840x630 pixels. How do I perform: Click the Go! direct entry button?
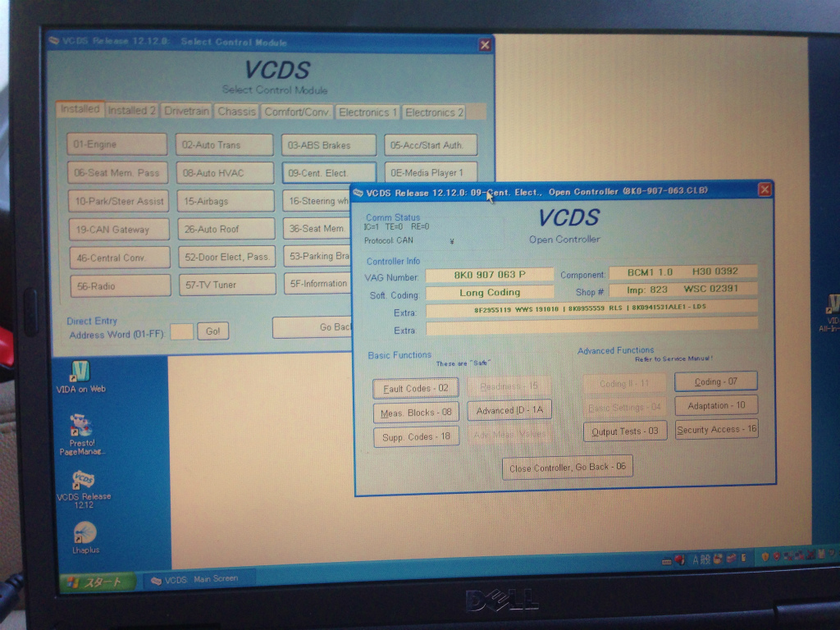(x=212, y=331)
